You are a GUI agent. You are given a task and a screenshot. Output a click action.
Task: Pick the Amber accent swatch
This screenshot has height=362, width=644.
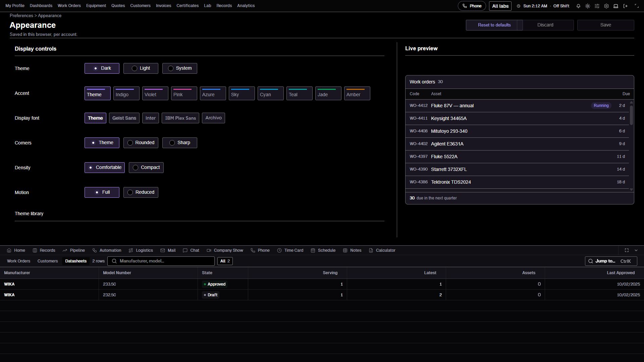point(357,94)
